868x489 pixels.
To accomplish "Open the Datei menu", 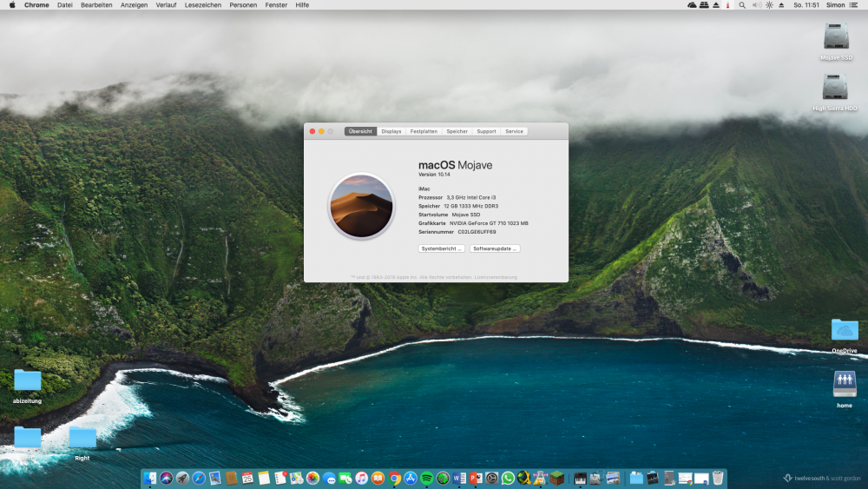I will tap(65, 5).
